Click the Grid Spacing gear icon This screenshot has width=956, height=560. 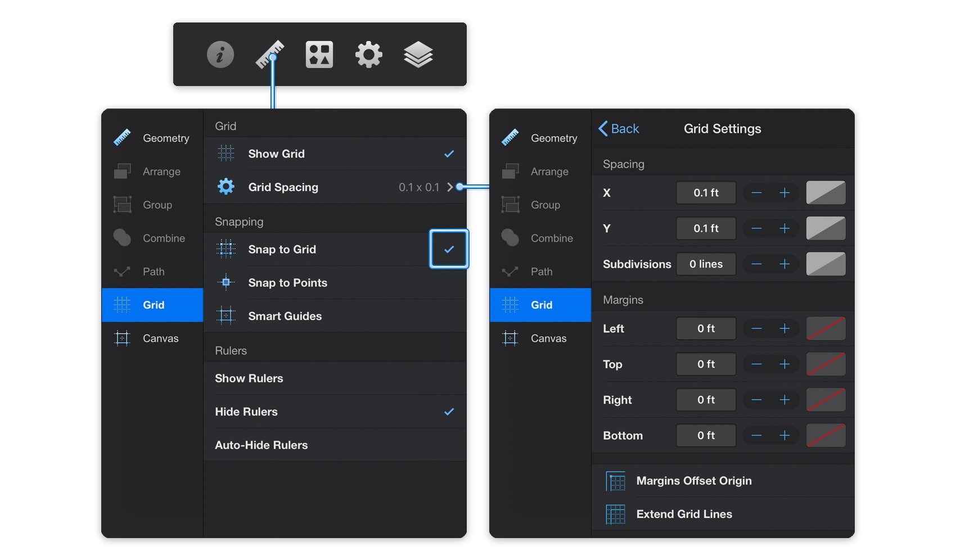point(226,187)
